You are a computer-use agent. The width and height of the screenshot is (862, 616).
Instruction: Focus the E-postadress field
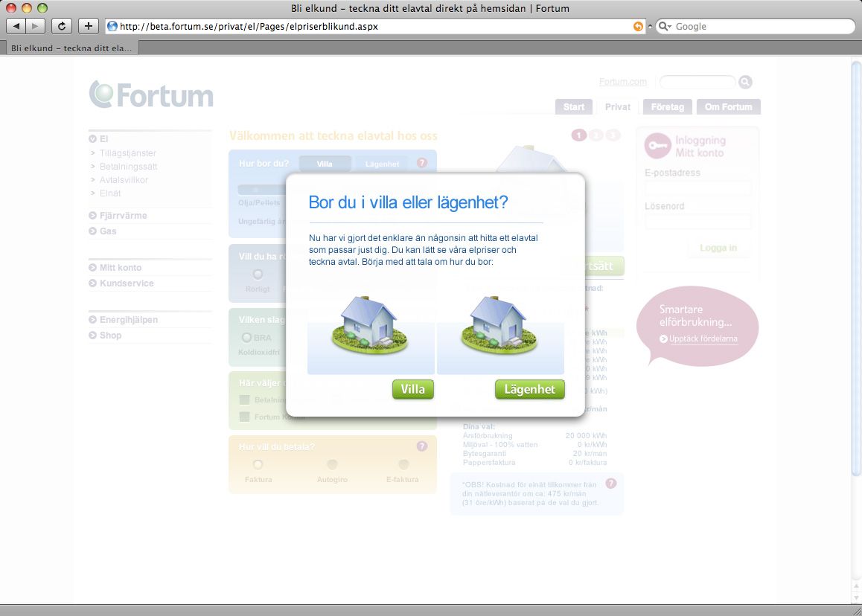tap(697, 188)
